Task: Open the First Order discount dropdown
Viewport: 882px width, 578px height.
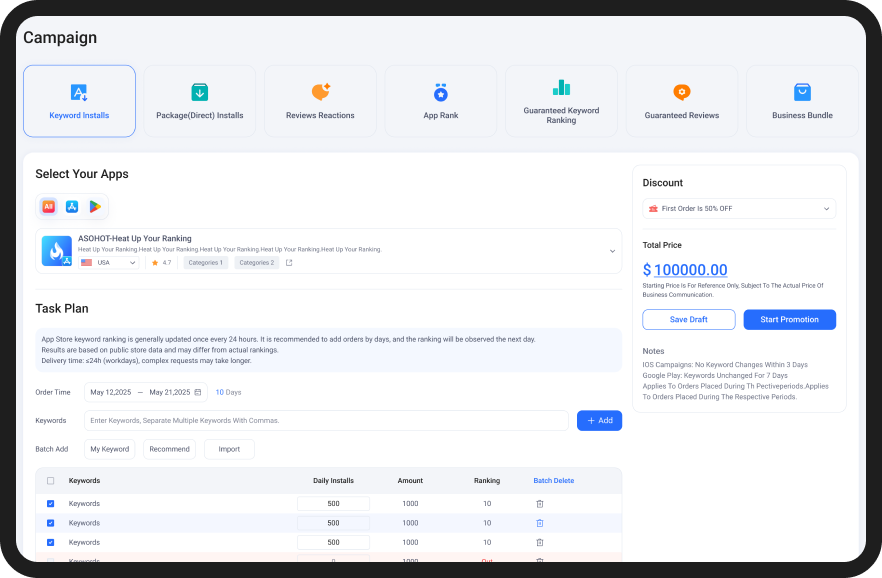Action: pos(739,209)
